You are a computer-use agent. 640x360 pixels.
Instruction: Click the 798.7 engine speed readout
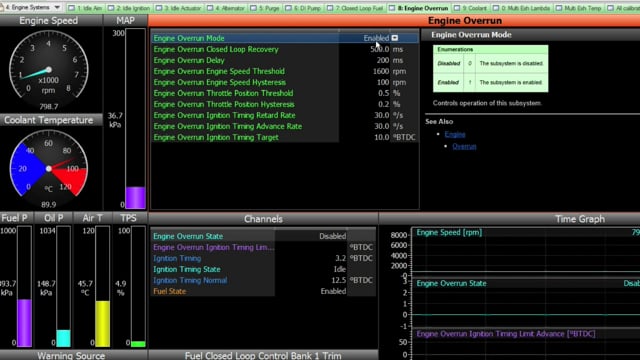[49, 107]
